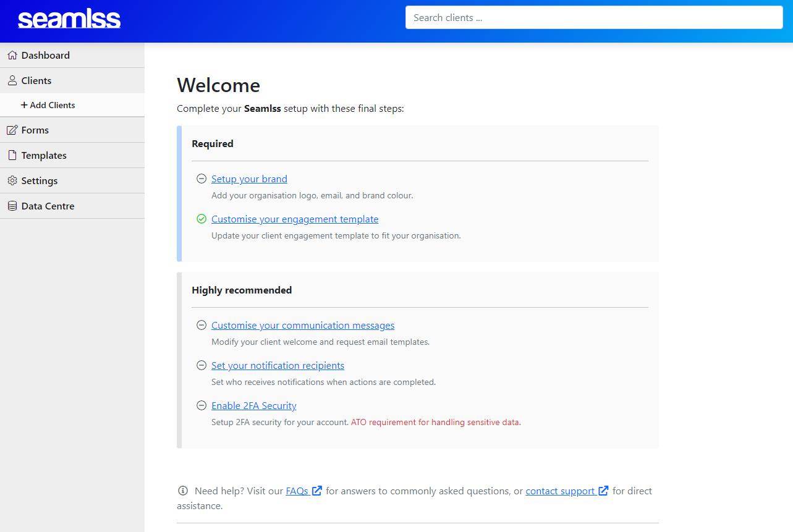Open Data Centre via its database icon
Viewport: 793px width, 532px height.
12,206
